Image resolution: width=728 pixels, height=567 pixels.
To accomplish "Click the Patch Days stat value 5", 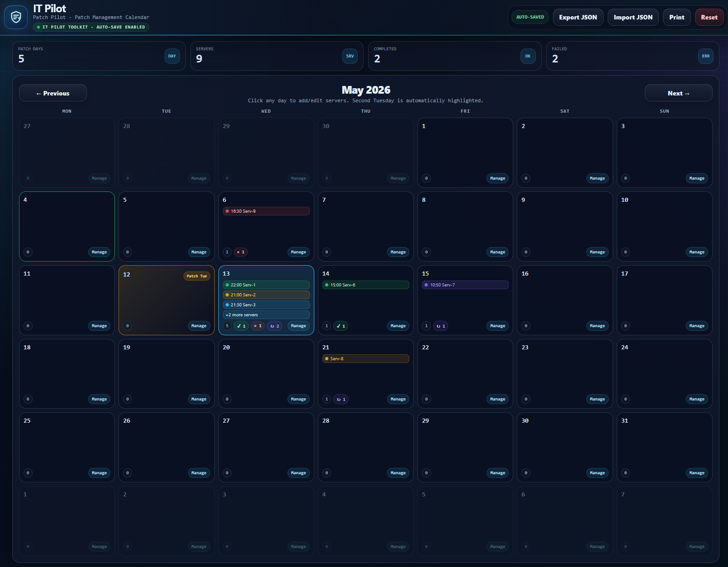I will (21, 59).
